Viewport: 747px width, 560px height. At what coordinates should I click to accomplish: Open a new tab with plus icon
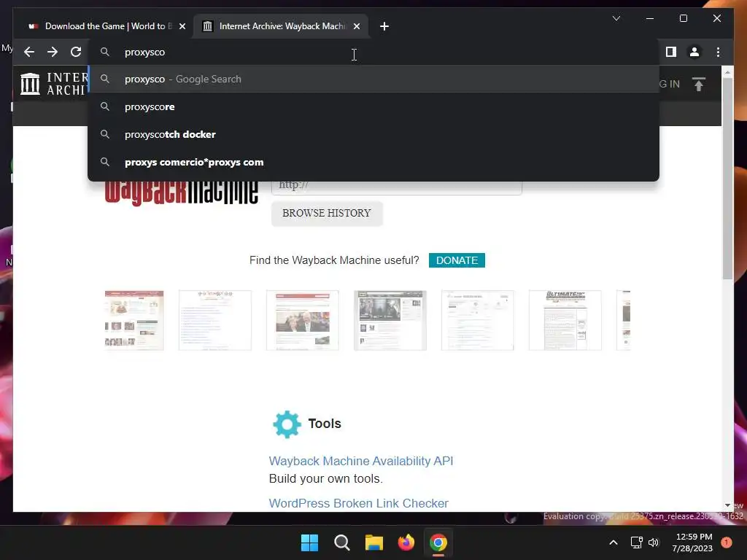click(384, 26)
